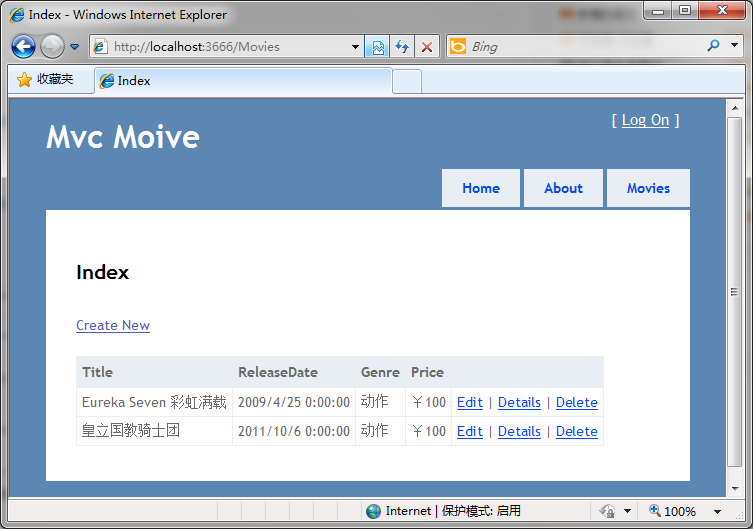Select the Index browser tab
Screen dimensions: 753x529
(x=243, y=81)
